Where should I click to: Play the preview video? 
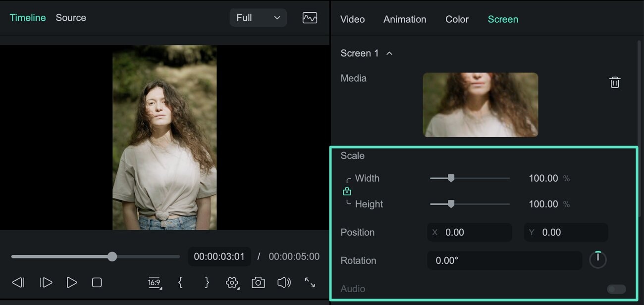coord(72,282)
